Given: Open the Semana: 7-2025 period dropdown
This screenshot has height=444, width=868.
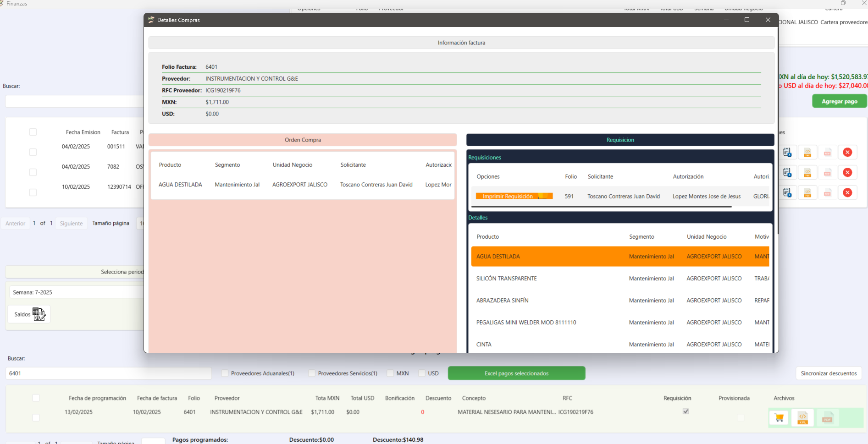Looking at the screenshot, I should pyautogui.click(x=76, y=292).
